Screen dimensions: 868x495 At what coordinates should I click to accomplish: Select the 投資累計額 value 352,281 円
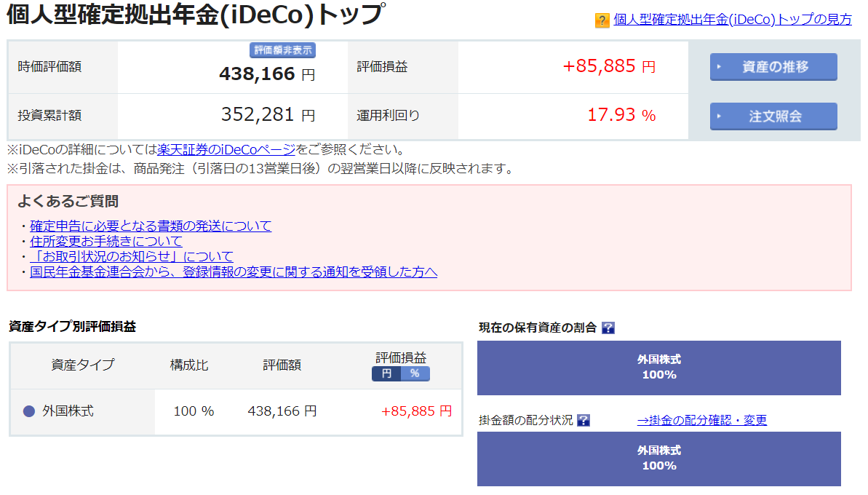tap(268, 114)
